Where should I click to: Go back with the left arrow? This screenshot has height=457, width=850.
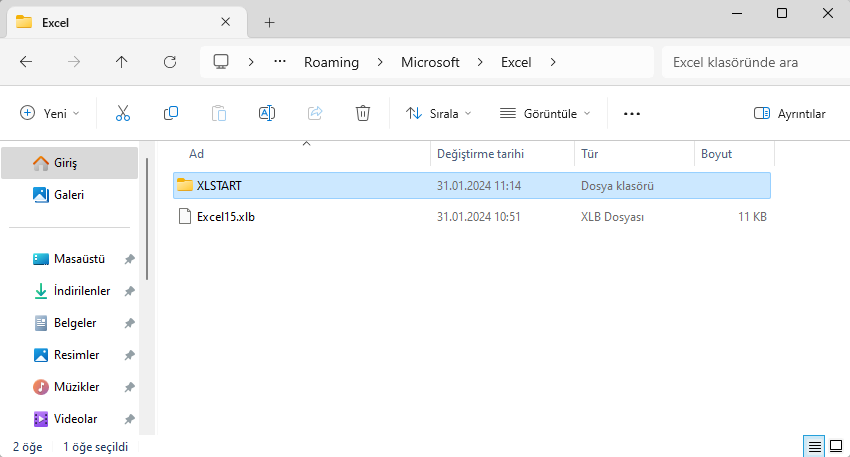click(26, 62)
